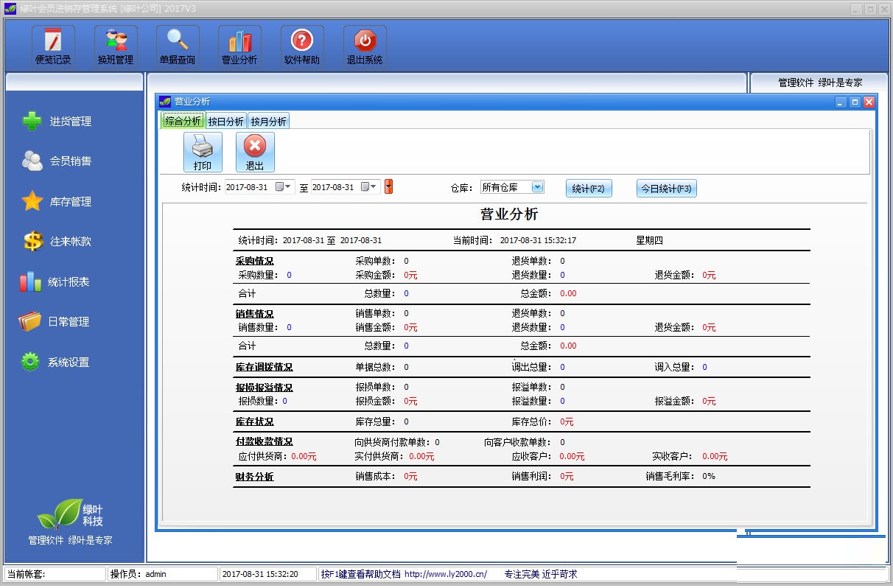Click the 退出系统 power icon
The image size is (893, 588).
pyautogui.click(x=365, y=47)
